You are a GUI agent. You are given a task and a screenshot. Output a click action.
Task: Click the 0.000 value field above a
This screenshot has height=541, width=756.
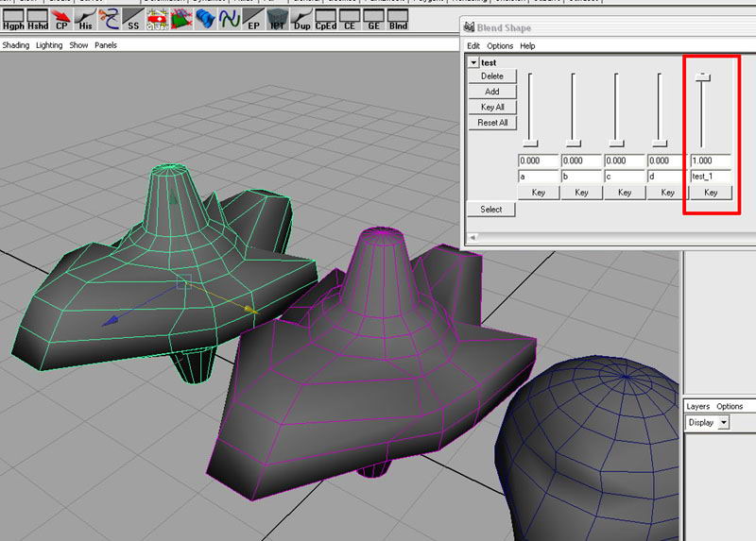tap(538, 161)
